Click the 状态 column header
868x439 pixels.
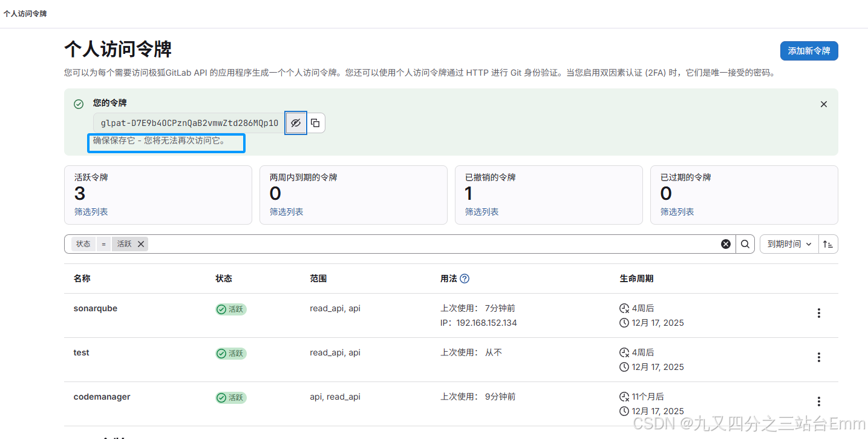[224, 279]
